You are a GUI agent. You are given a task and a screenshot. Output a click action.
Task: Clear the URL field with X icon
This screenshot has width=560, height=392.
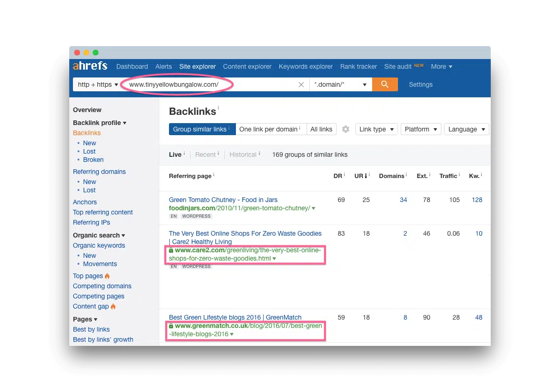pyautogui.click(x=301, y=85)
